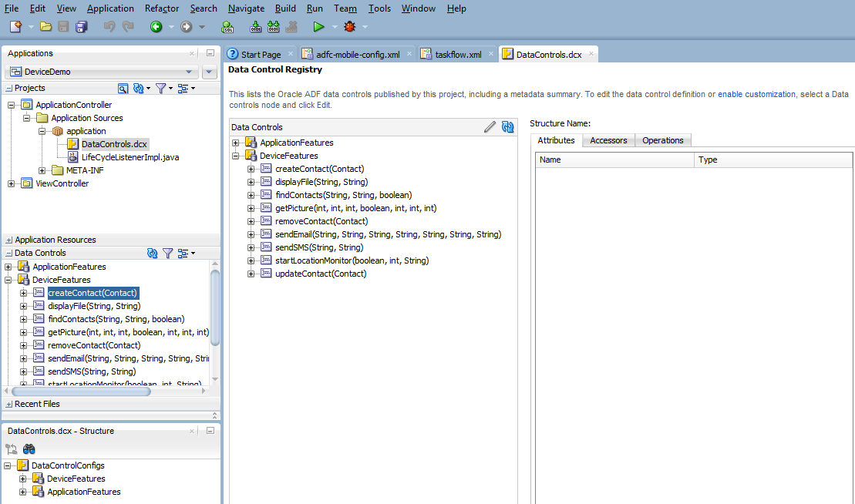Select the Accessors tab
The width and height of the screenshot is (855, 504).
tap(608, 140)
